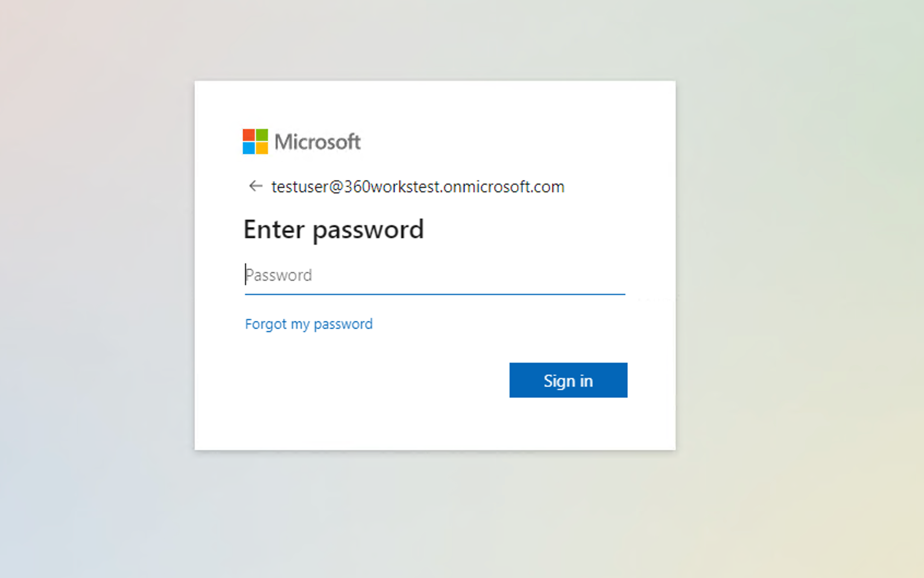Click the yellow square in Microsoft logo
This screenshot has height=578, width=924.
point(262,148)
